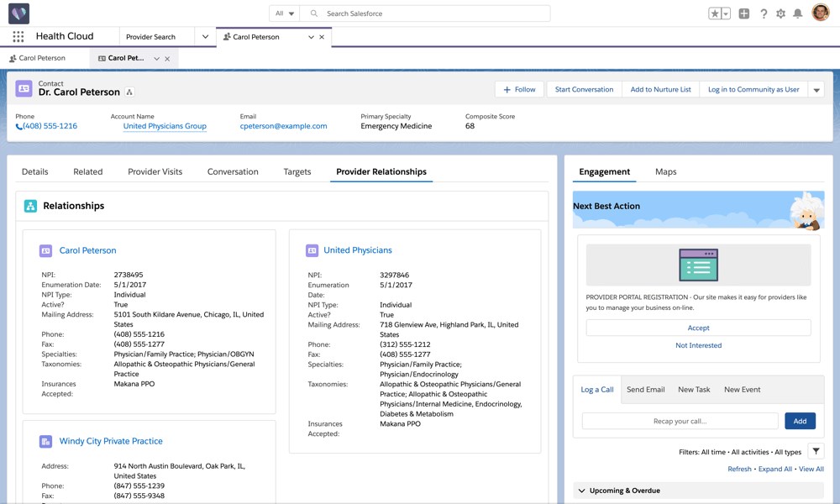
Task: Open hierarchy icon next to Dr. Carol Peterson
Action: pos(129,92)
